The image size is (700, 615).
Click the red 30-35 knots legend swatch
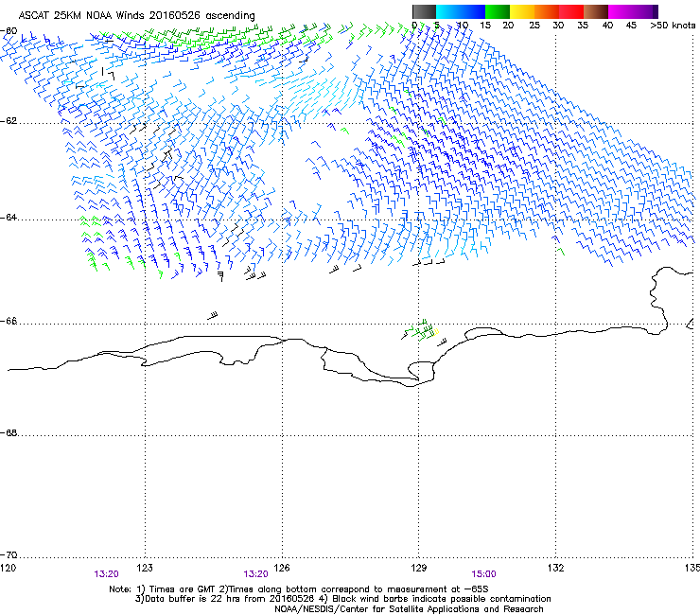point(571,11)
